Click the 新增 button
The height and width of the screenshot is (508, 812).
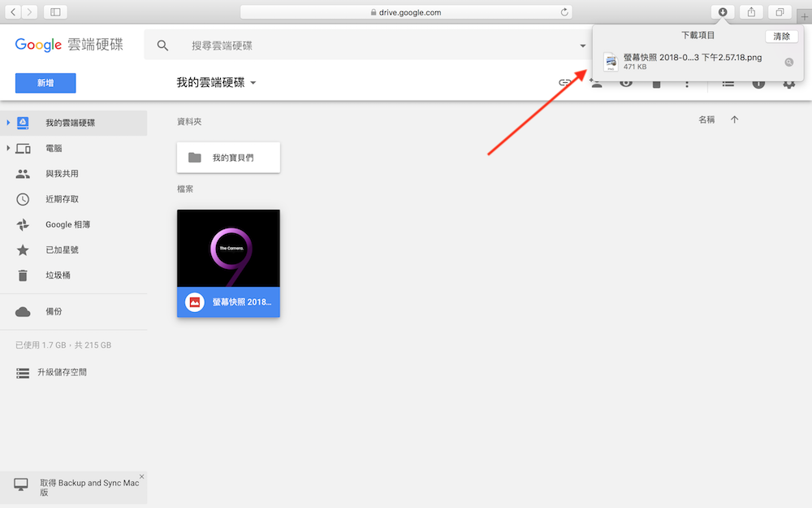[x=45, y=83]
